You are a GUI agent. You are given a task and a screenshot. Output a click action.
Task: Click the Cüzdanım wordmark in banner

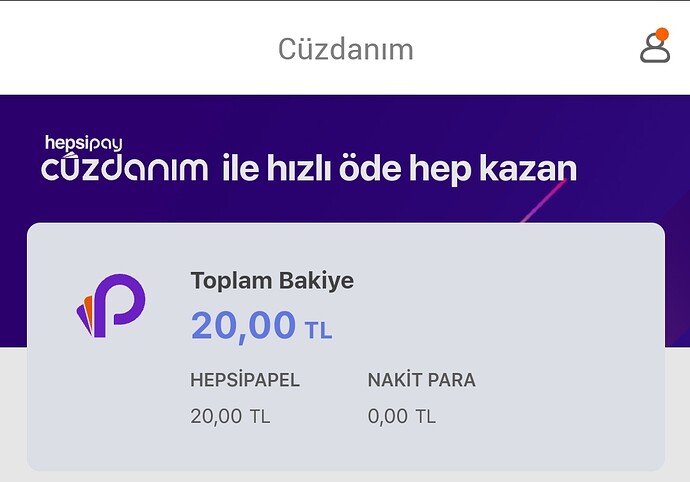pos(125,167)
